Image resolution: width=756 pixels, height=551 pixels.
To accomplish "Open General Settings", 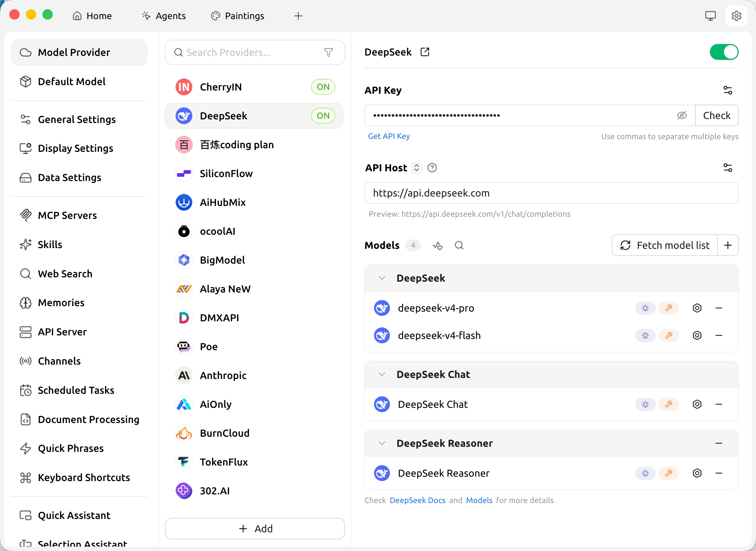I will 79,119.
